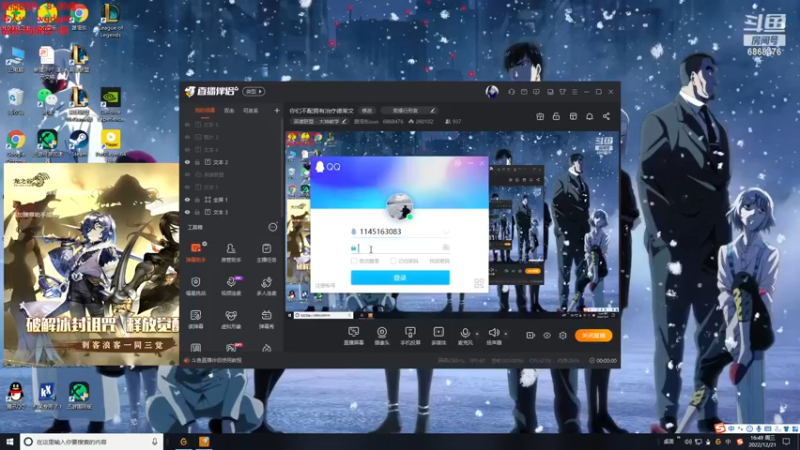This screenshot has width=800, height=450.
Task: Add 手机投屏 phone screencast source
Action: [410, 336]
